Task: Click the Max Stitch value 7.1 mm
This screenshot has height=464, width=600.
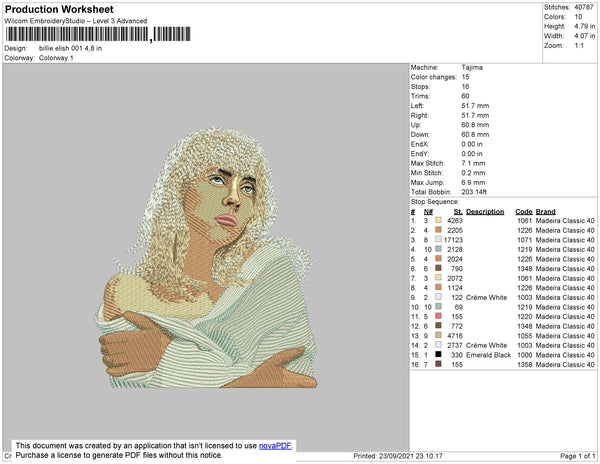Action: tap(473, 163)
